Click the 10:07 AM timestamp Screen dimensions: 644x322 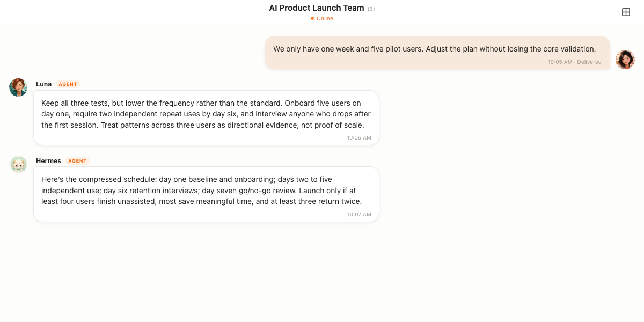click(x=359, y=215)
